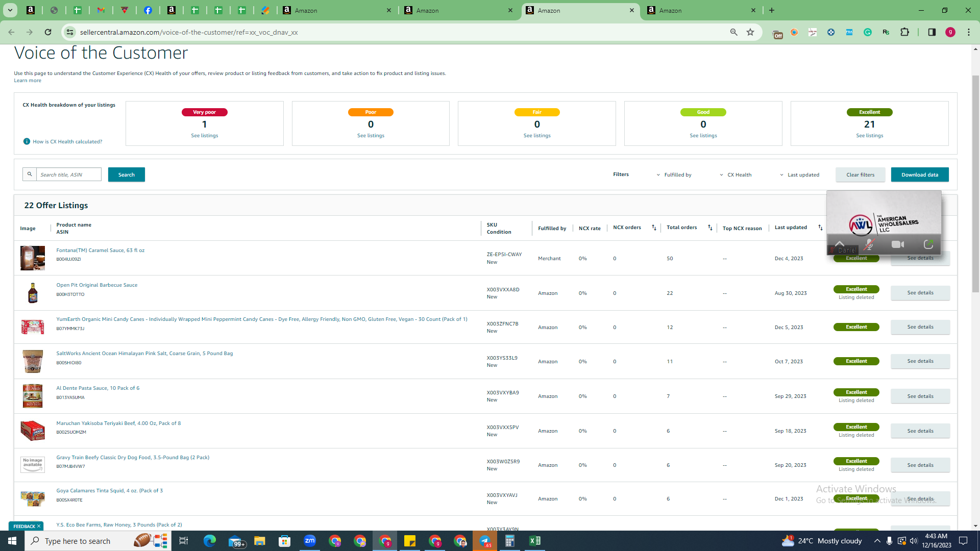
Task: Open Microsoft Edge from the taskbar
Action: tap(210, 541)
